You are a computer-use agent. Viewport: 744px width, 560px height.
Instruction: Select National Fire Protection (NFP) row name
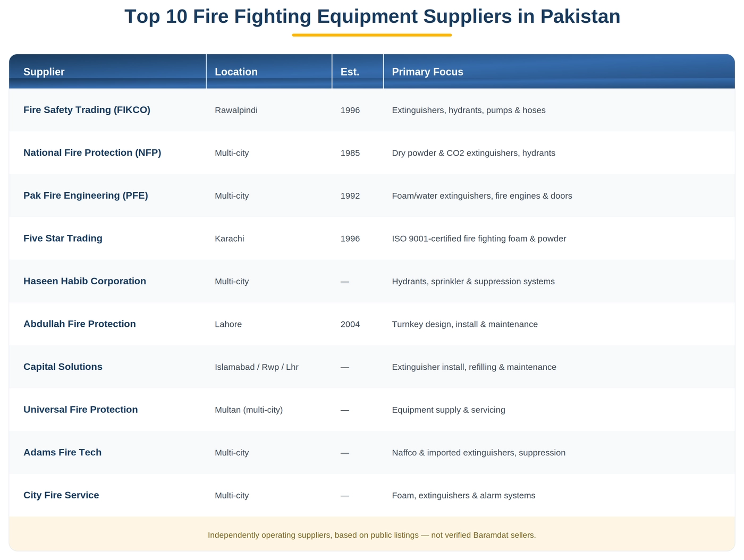pos(92,153)
